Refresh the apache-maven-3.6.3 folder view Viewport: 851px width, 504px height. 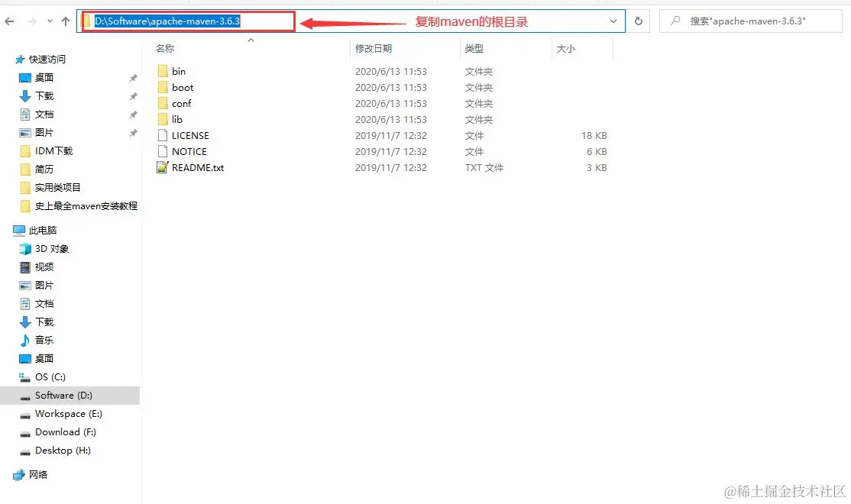(x=639, y=21)
